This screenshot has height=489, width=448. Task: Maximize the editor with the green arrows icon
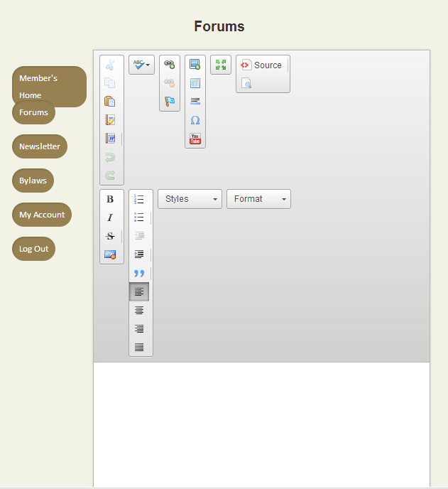tap(221, 65)
